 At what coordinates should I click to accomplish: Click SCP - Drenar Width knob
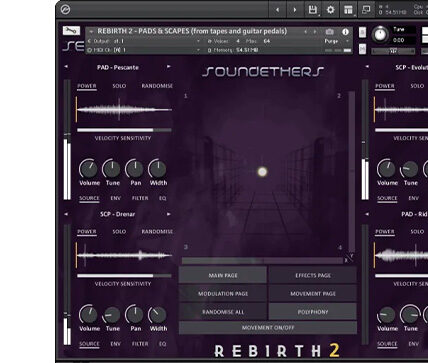point(158,314)
